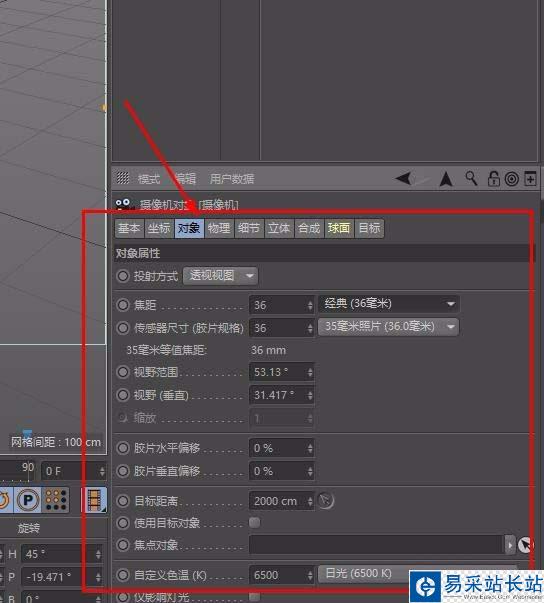The image size is (544, 603).
Task: Toggle the 胶片垂直偏移 animation dot
Action: pos(123,471)
